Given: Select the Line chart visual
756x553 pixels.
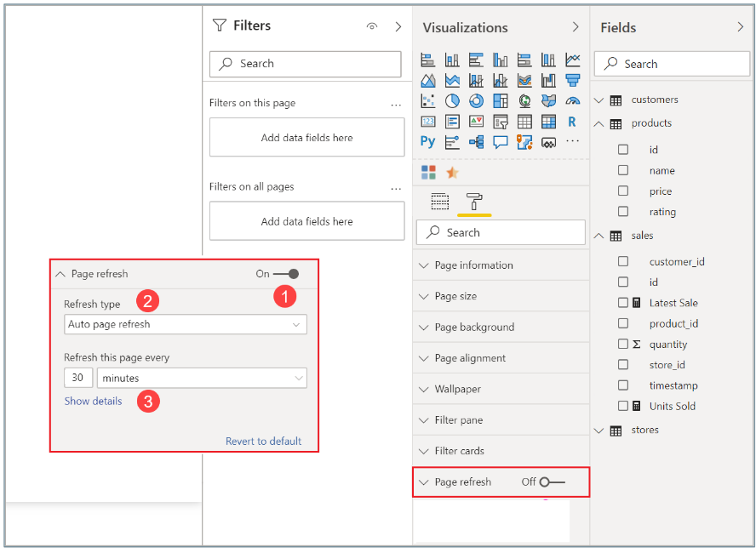Looking at the screenshot, I should pyautogui.click(x=572, y=60).
